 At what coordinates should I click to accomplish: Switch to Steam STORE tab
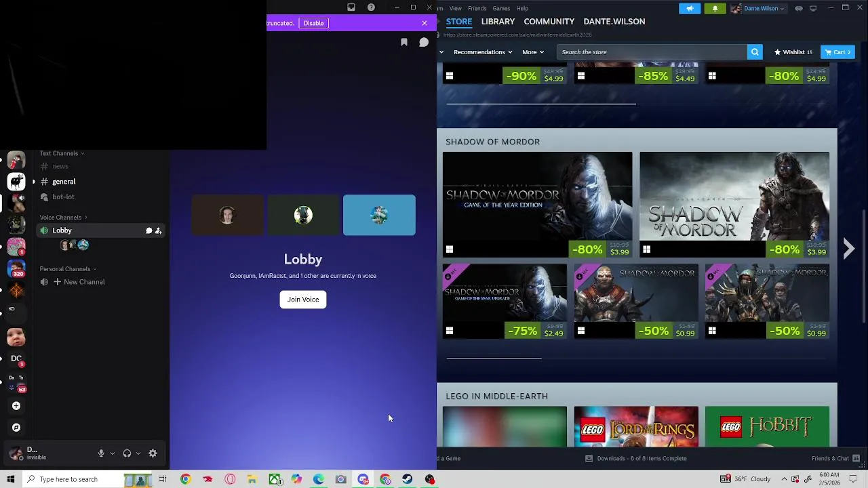pos(459,22)
